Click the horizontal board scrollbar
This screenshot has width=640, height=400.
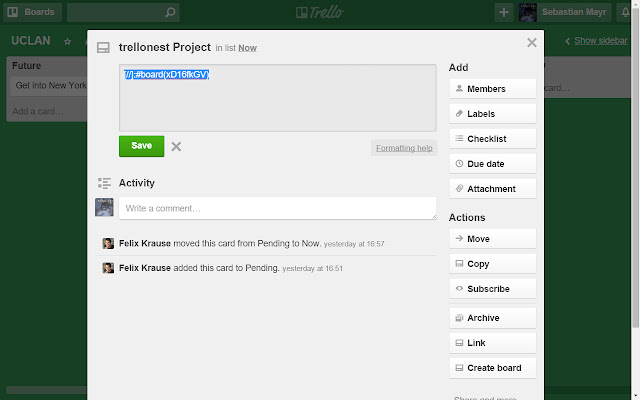coord(47,390)
